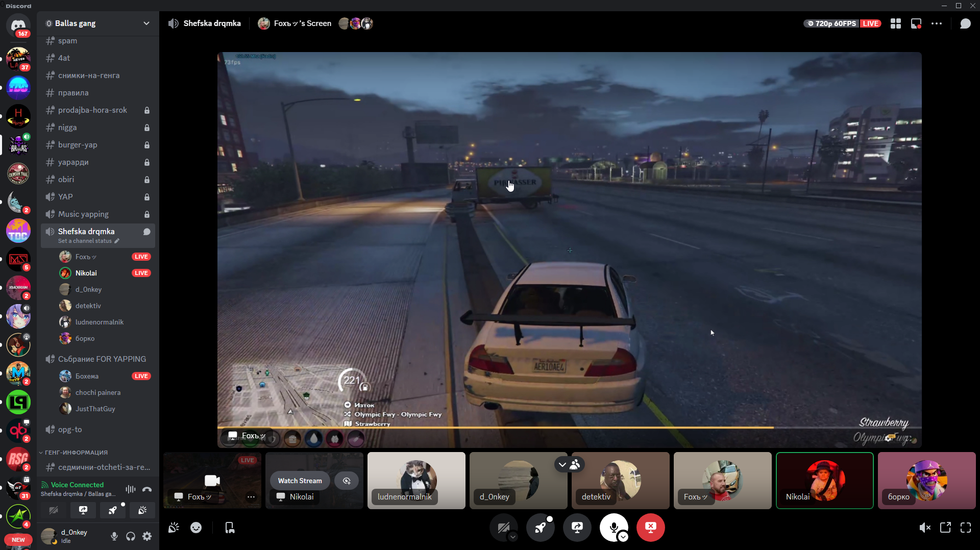The width and height of the screenshot is (980, 550).
Task: Mute microphone in user panel
Action: pyautogui.click(x=114, y=536)
